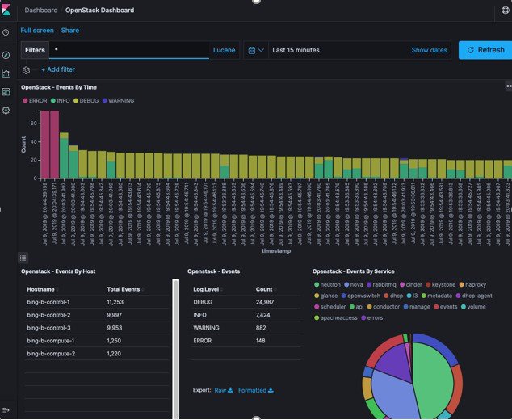Expand the sidebar navigation at bottom
The width and height of the screenshot is (512, 420).
(6, 410)
